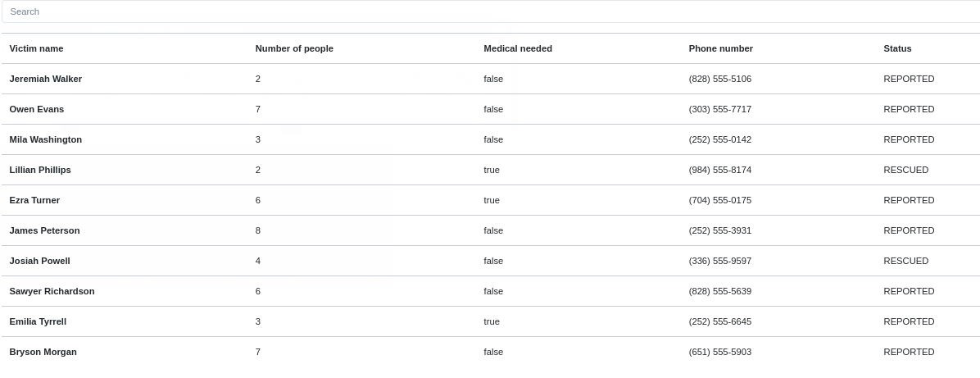
Task: Select Mila Washington in the table
Action: (46, 139)
